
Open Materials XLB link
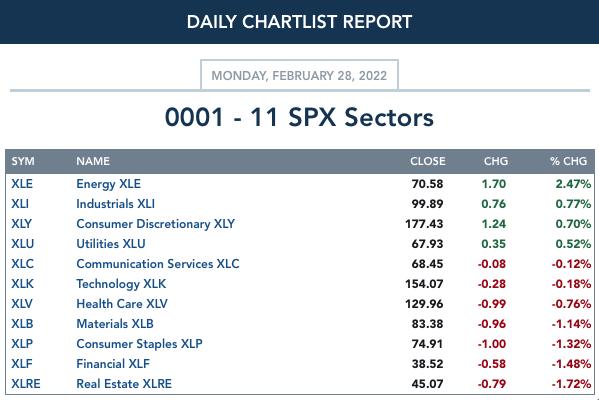115,324
